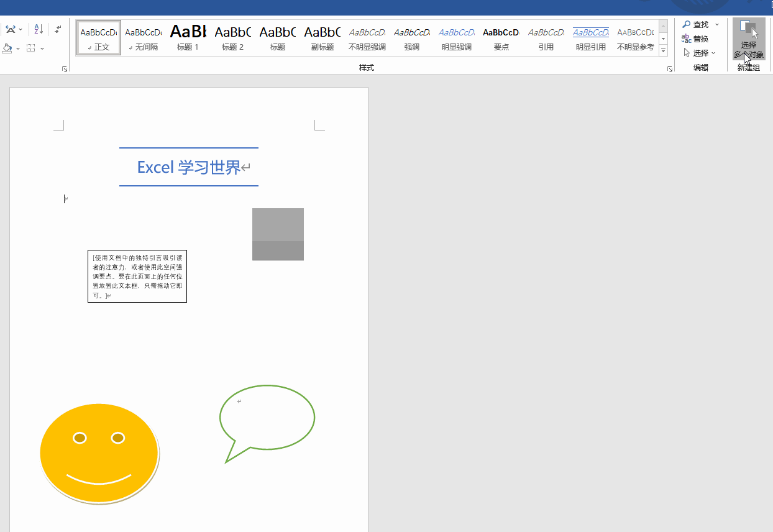The image size is (773, 532).
Task: Apply the 强调 style
Action: pyautogui.click(x=412, y=37)
